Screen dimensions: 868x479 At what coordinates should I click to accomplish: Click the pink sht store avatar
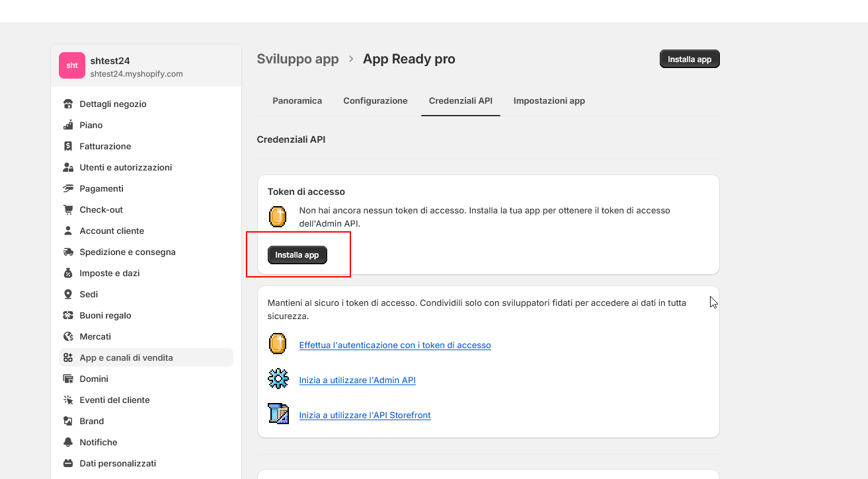[72, 65]
